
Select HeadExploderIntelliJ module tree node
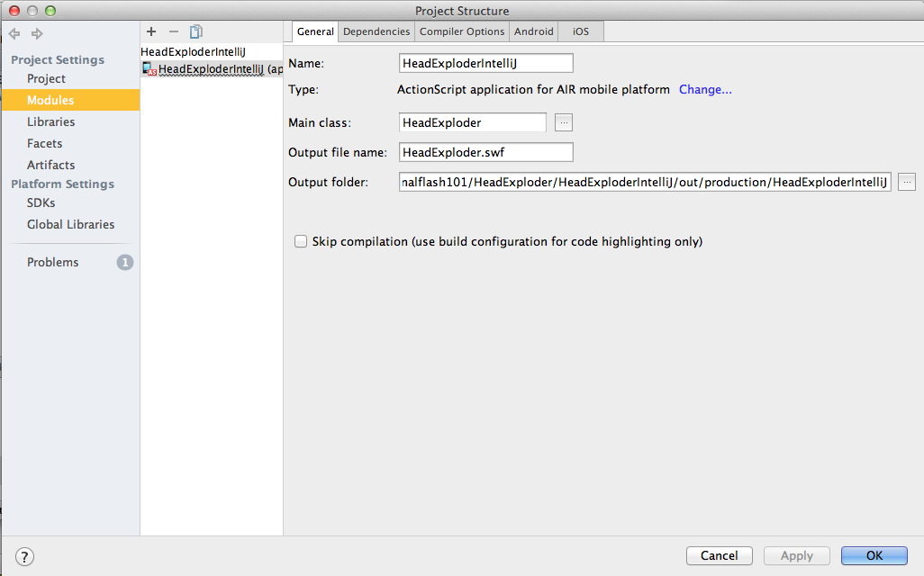click(194, 52)
